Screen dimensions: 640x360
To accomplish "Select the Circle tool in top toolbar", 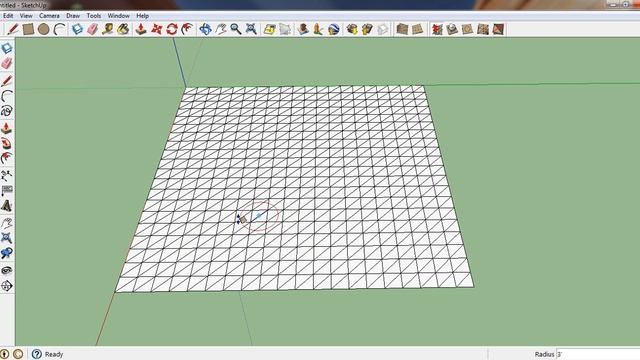I will [x=44, y=29].
